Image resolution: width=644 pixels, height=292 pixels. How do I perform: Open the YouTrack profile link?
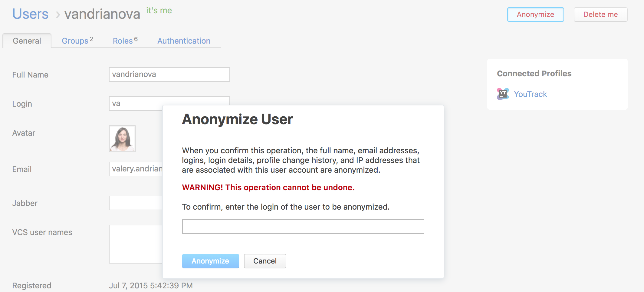tap(531, 94)
